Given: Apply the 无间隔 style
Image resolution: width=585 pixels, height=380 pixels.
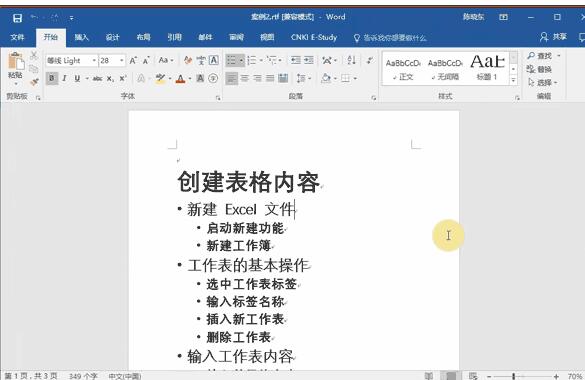Looking at the screenshot, I should point(445,69).
